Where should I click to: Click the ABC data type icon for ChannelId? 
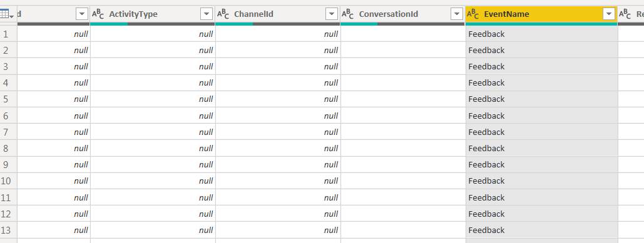click(223, 14)
